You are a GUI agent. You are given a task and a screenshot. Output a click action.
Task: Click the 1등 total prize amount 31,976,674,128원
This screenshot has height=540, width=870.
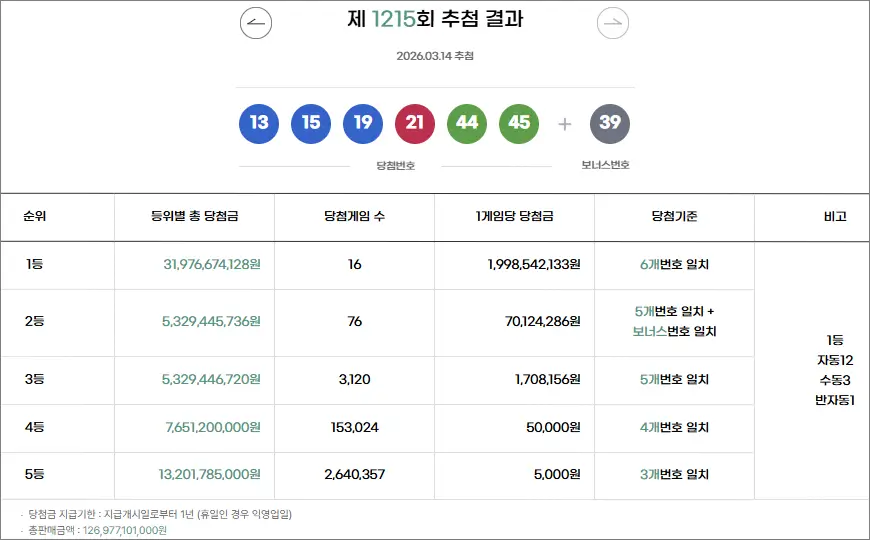[211, 265]
